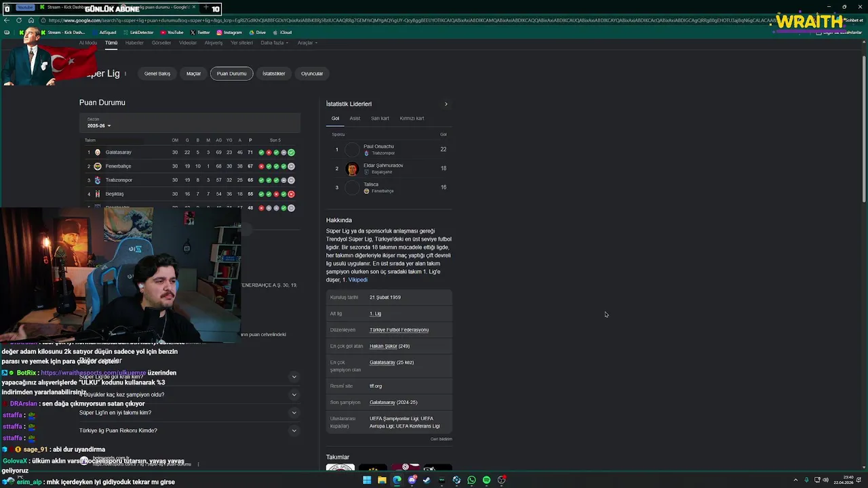Select the Maçlar tab

point(194,73)
